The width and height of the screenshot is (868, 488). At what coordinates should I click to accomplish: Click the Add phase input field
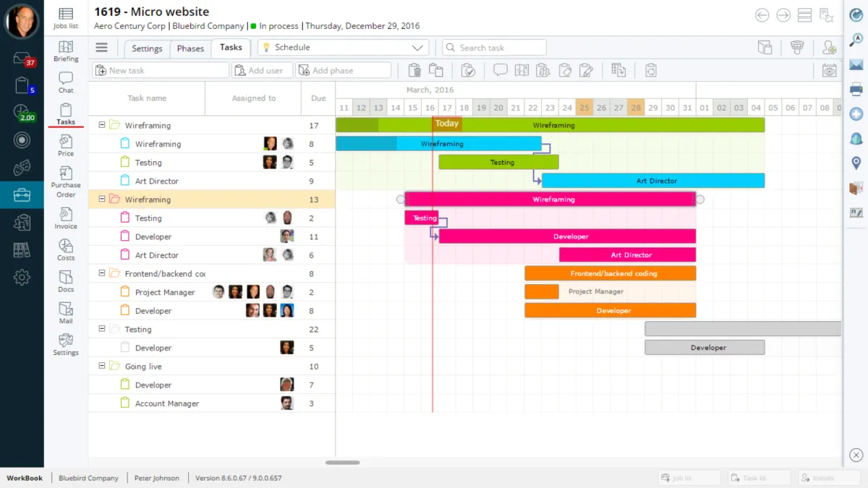pos(344,70)
